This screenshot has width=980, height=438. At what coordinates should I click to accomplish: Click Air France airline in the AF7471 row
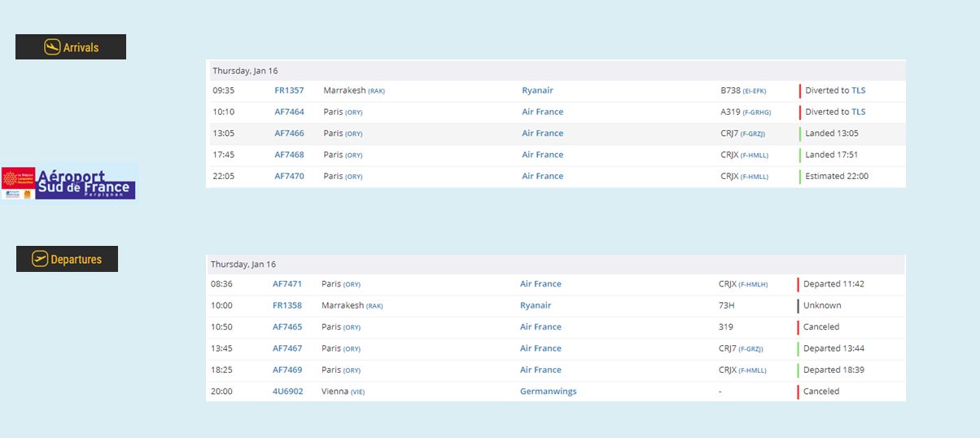[540, 284]
